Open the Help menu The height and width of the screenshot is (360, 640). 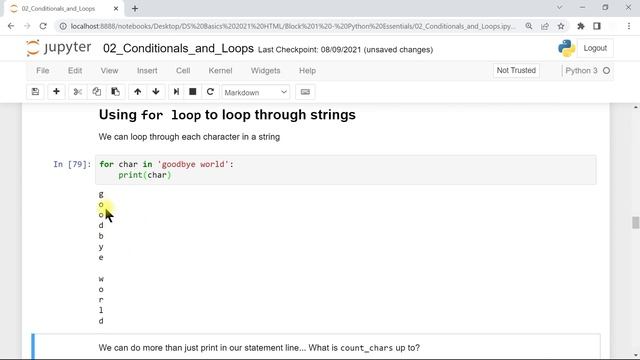tap(307, 71)
